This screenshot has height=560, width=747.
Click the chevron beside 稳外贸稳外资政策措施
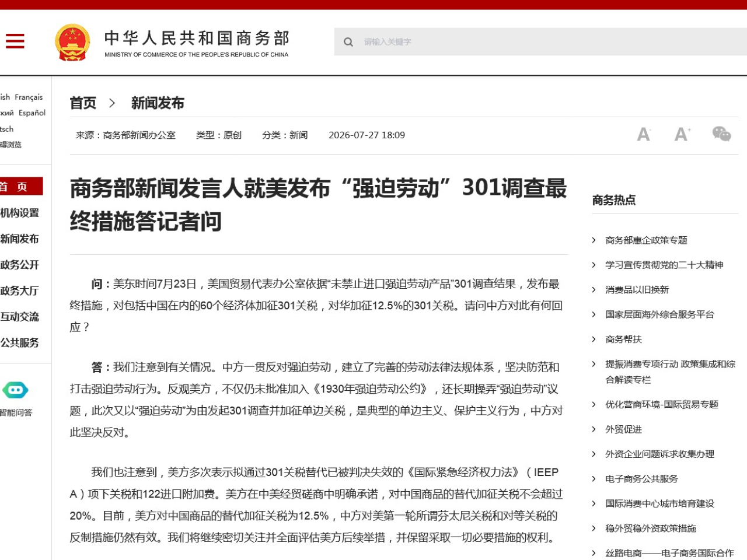coord(594,528)
